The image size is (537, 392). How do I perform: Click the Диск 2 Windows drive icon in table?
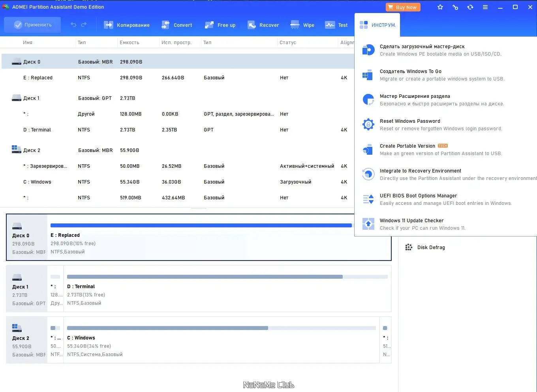[x=17, y=149]
